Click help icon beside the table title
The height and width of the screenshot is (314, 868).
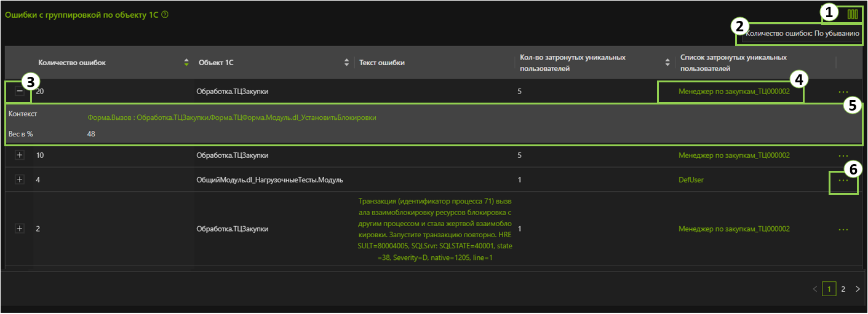tap(165, 14)
